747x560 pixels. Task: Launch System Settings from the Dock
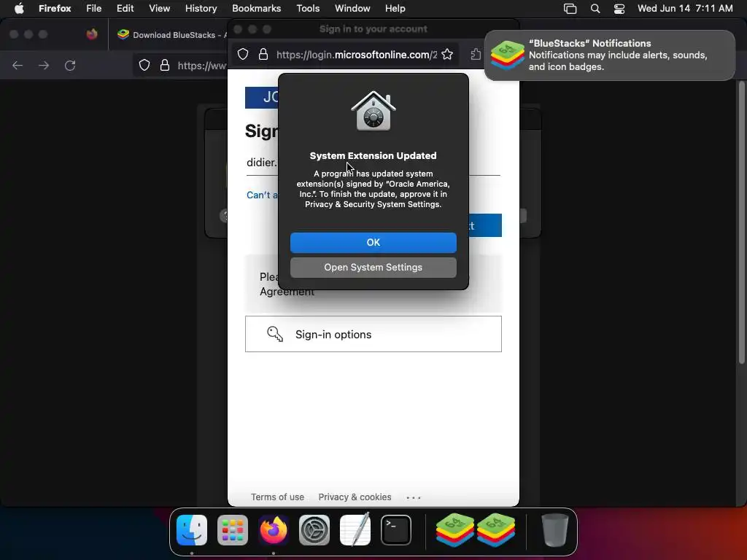pos(314,530)
